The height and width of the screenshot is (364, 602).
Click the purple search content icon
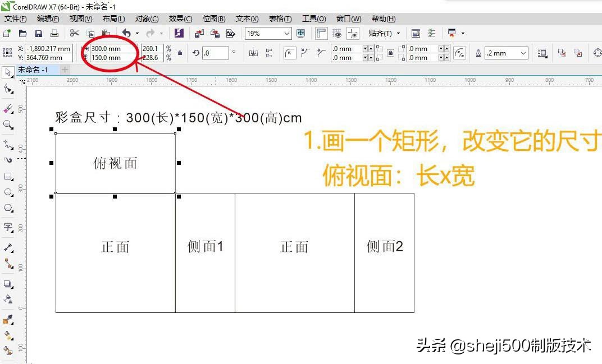point(179,33)
